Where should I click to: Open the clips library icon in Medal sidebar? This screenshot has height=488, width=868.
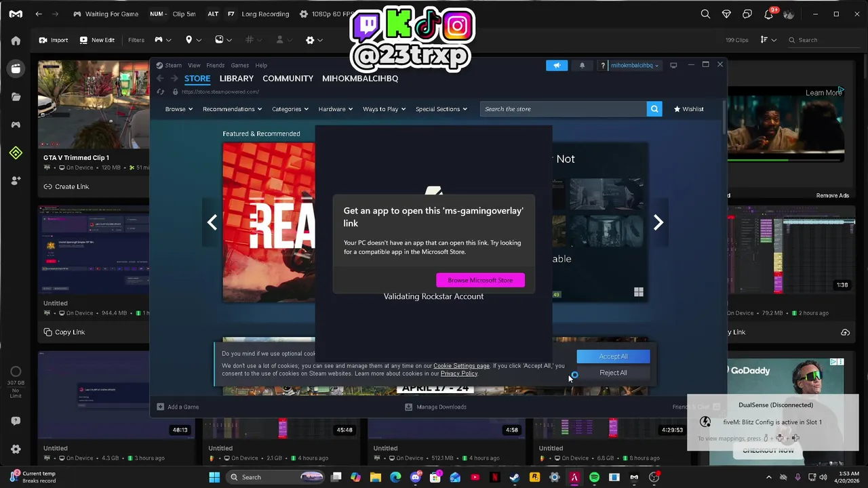point(16,68)
